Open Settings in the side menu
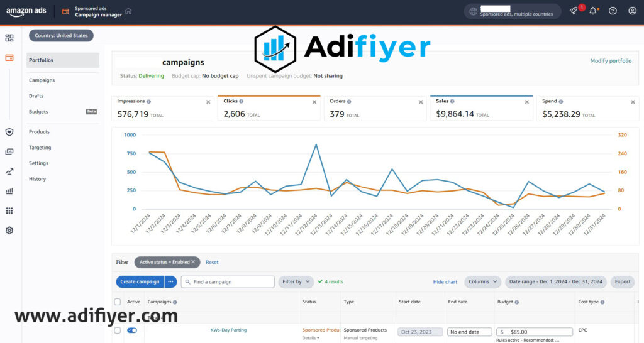644x343 pixels. coord(38,163)
